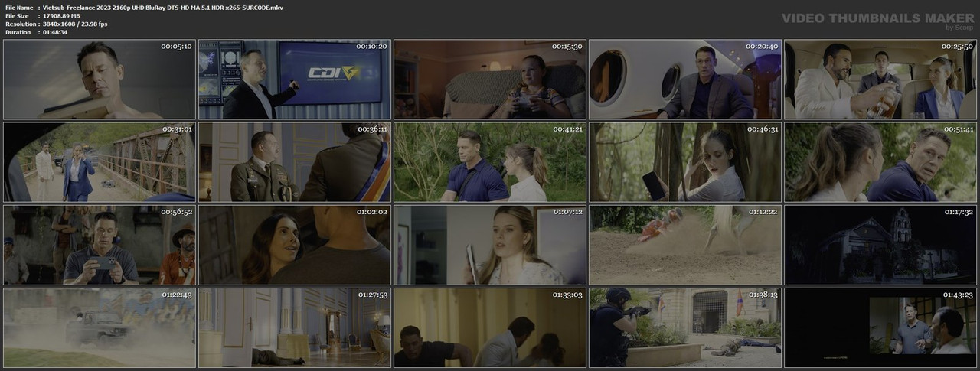The height and width of the screenshot is (371, 980).
Task: View the frame stamped 01:22:43
Action: click(100, 327)
